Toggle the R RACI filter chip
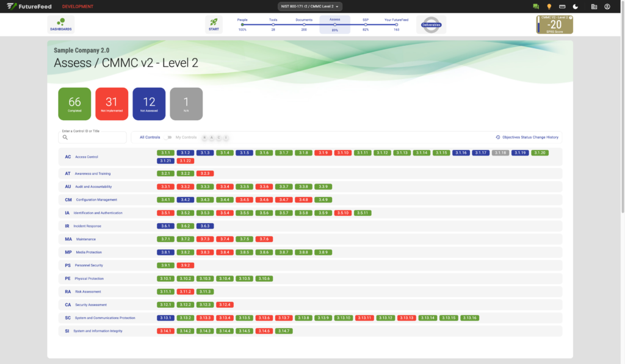The height and width of the screenshot is (364, 625). point(204,137)
